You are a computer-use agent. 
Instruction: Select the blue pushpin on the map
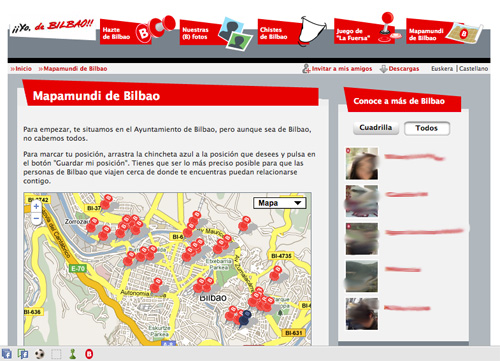(x=244, y=318)
